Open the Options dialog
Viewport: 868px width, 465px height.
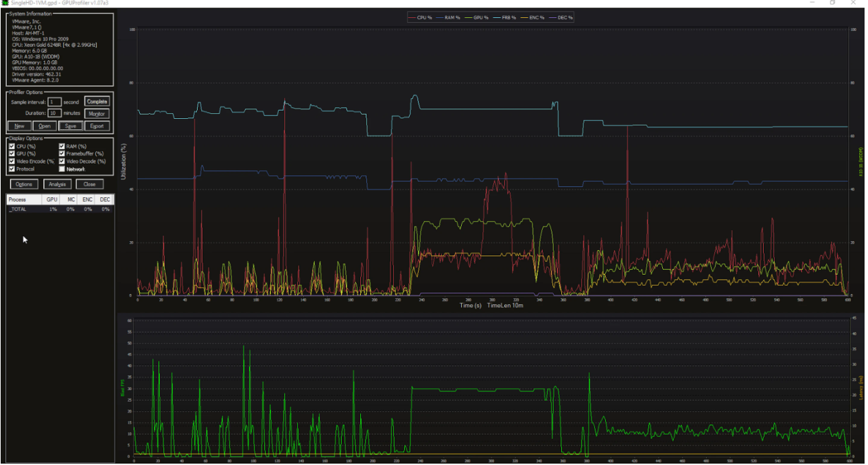tap(23, 184)
